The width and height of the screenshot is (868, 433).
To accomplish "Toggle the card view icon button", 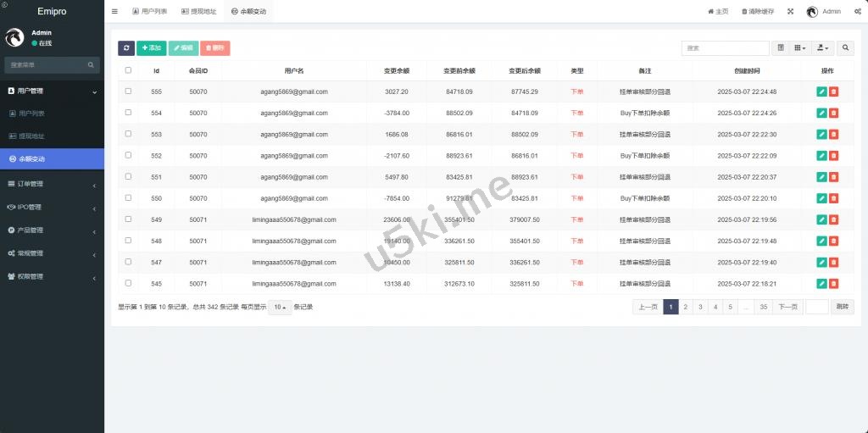I will [x=781, y=48].
